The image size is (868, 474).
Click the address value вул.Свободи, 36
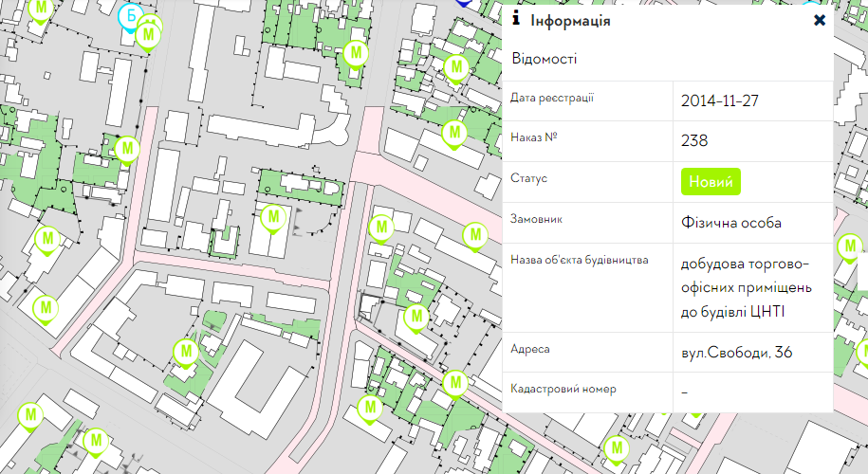(736, 353)
